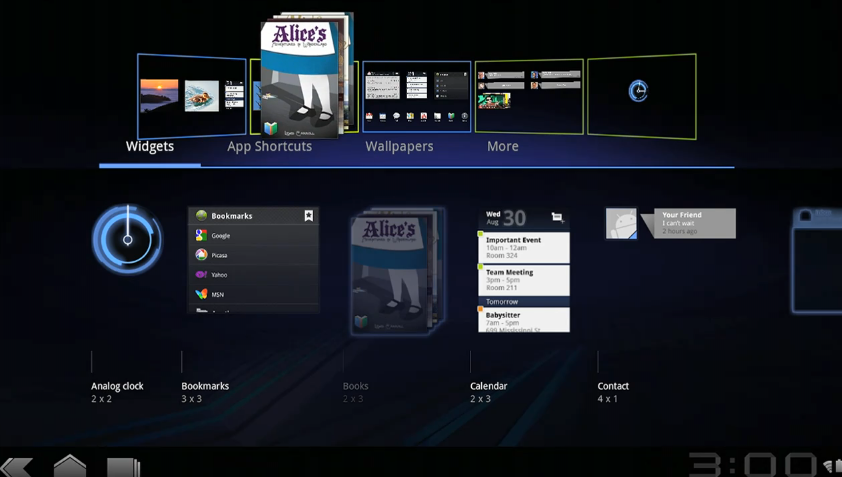This screenshot has width=842, height=477.
Task: Click the globe icon in Bookmarks header
Action: [x=201, y=215]
